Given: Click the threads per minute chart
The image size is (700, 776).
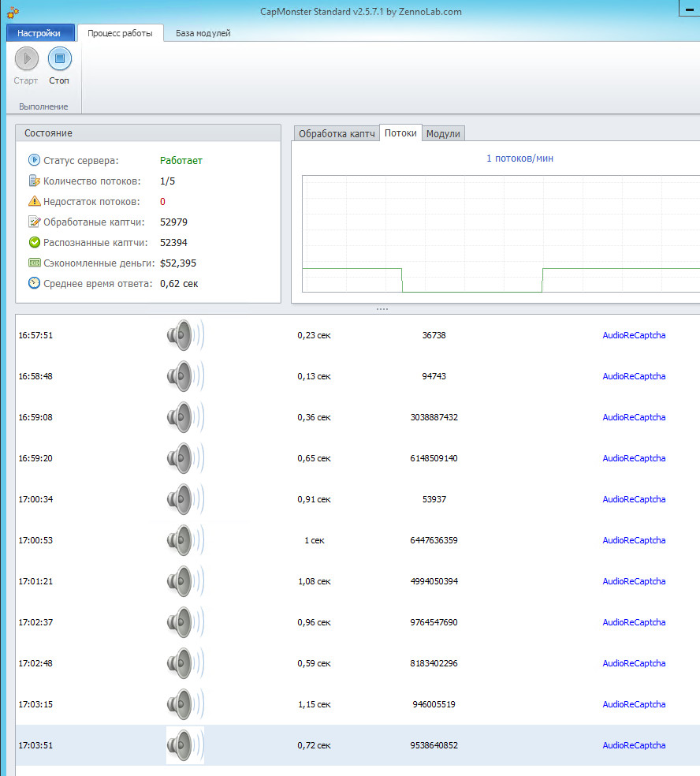Looking at the screenshot, I should (501, 233).
